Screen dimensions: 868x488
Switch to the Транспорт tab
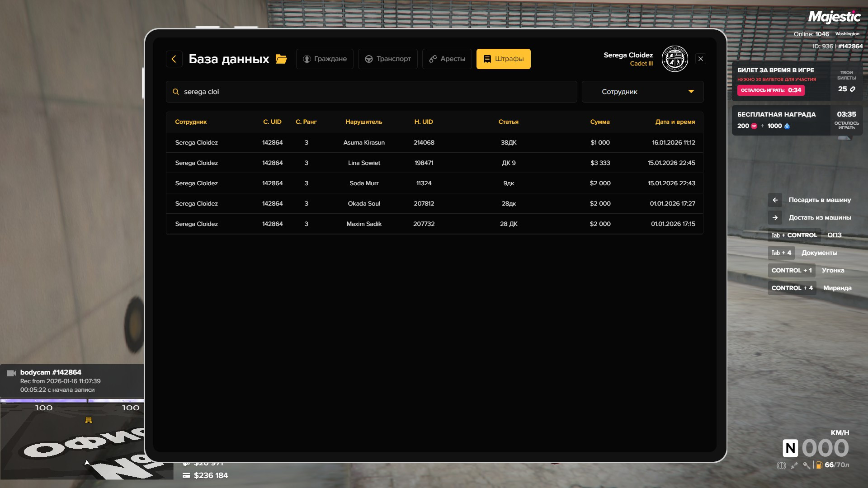tap(388, 59)
